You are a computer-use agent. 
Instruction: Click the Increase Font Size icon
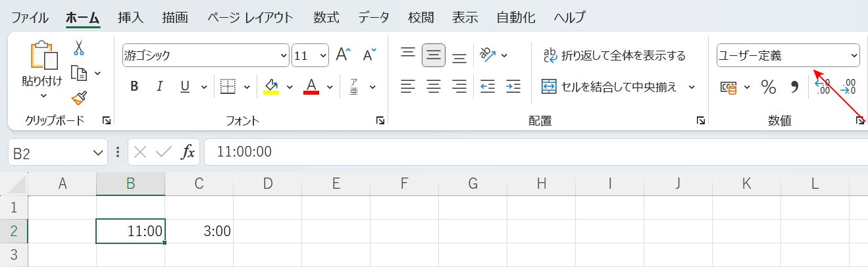tap(344, 55)
